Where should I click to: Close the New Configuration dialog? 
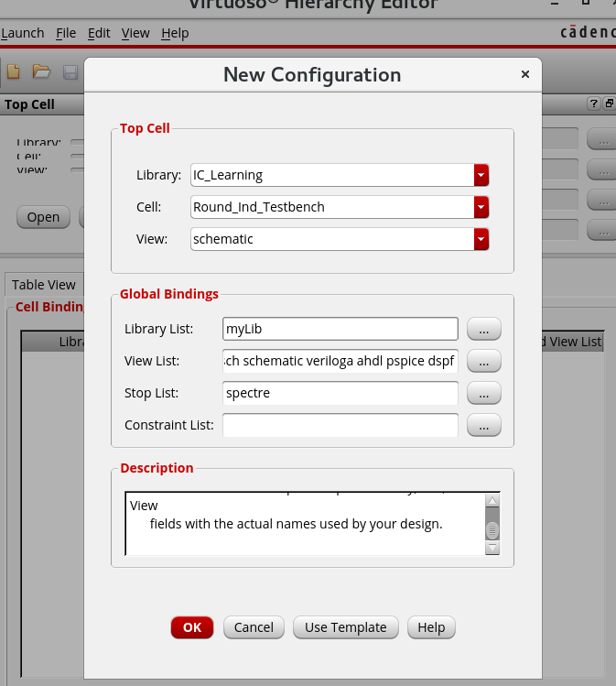coord(525,74)
